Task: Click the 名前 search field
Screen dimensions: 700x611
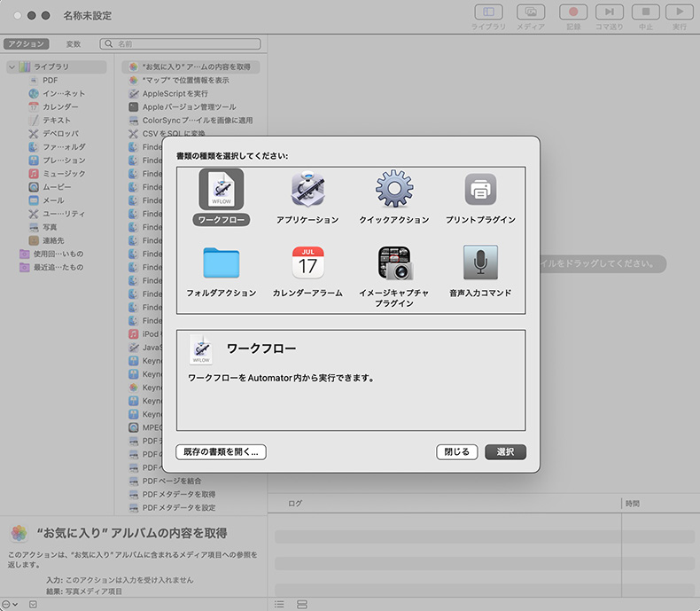Action: (x=181, y=43)
